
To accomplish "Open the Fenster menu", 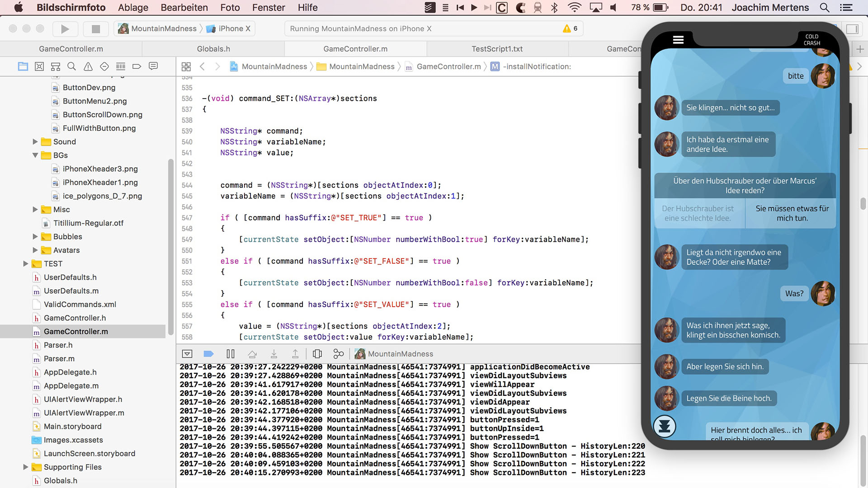I will click(x=269, y=8).
